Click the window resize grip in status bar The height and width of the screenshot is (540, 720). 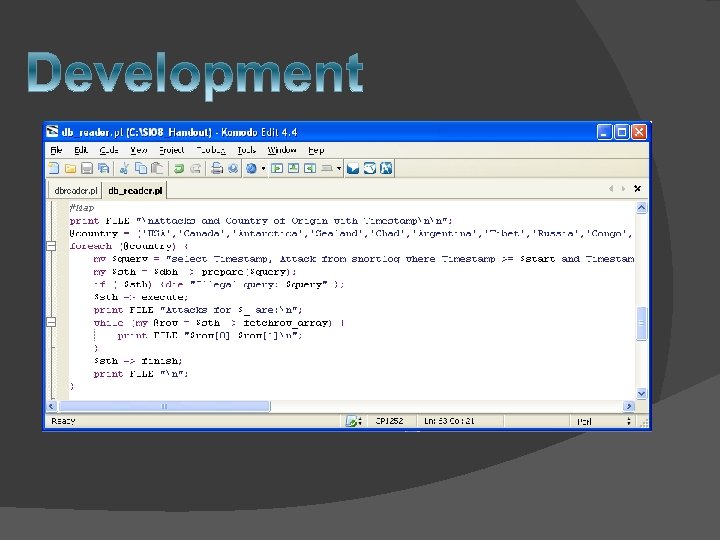click(x=644, y=422)
